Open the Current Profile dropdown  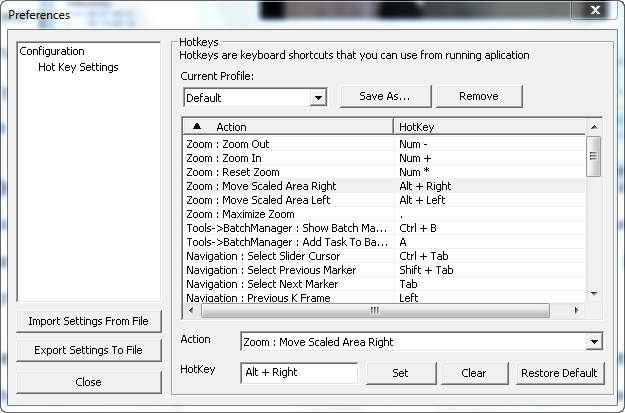point(318,98)
